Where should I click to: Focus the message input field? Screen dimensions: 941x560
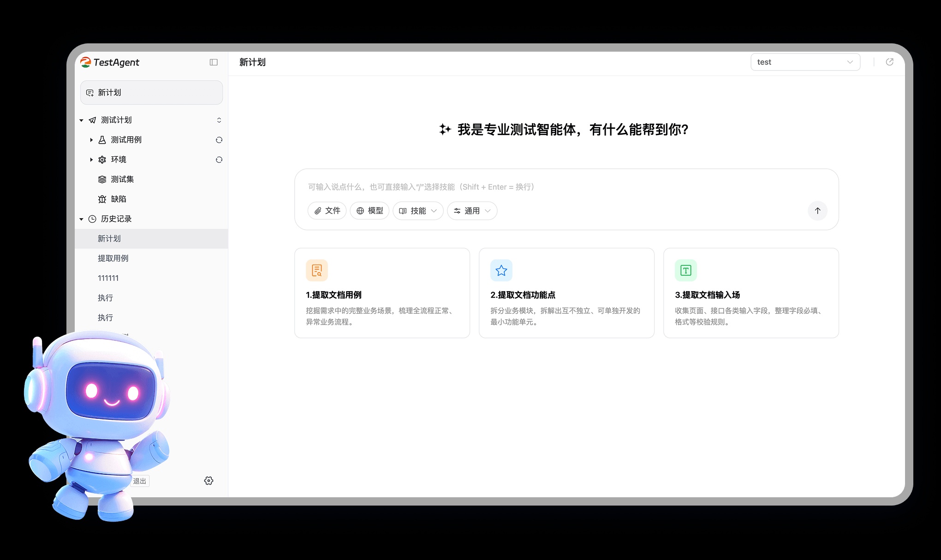point(566,187)
